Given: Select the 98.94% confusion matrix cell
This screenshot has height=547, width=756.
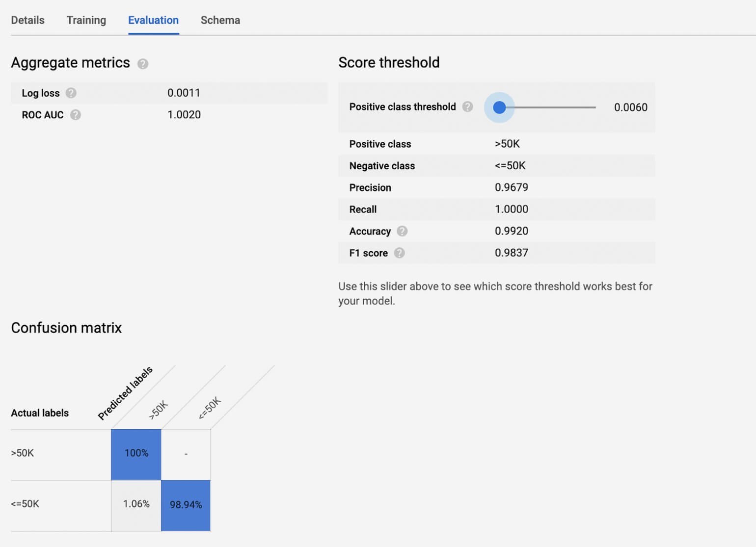Looking at the screenshot, I should [186, 505].
